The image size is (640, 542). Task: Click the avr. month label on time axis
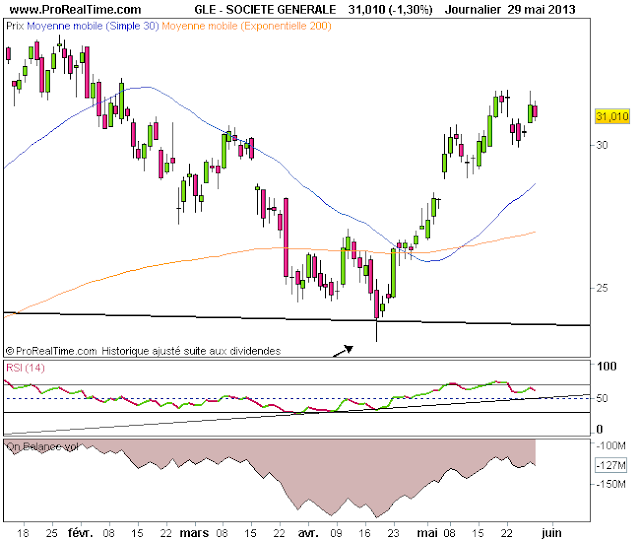(x=308, y=533)
